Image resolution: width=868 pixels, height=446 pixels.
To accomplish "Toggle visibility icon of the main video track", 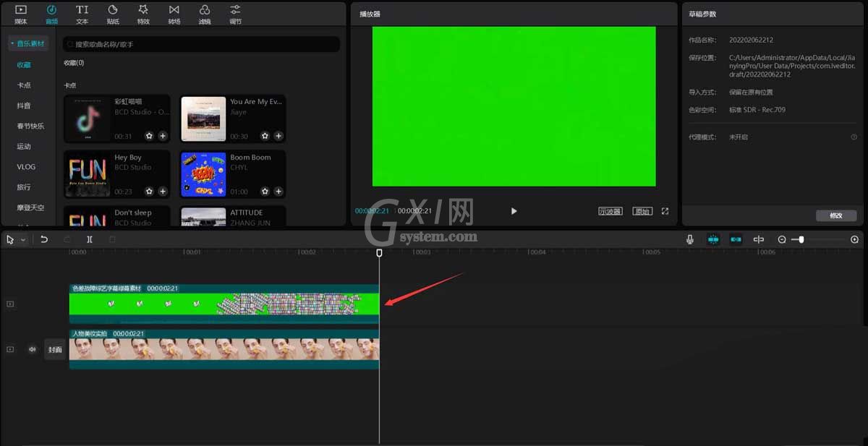I will (x=10, y=349).
